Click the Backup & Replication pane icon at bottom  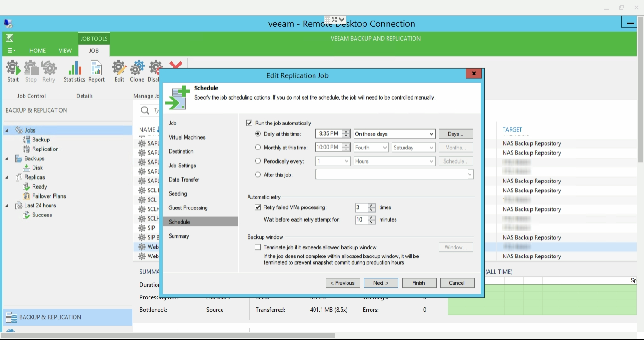[x=11, y=318]
